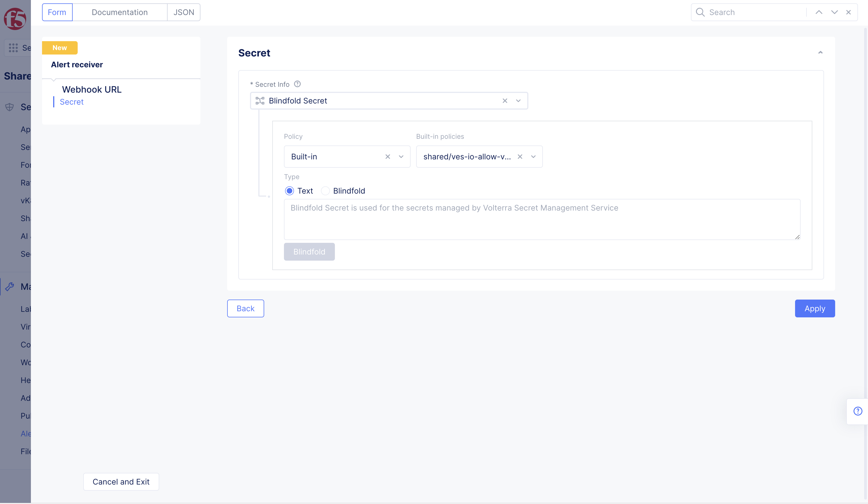Click the help icon next to Secret Info
The width and height of the screenshot is (868, 504).
pyautogui.click(x=297, y=84)
